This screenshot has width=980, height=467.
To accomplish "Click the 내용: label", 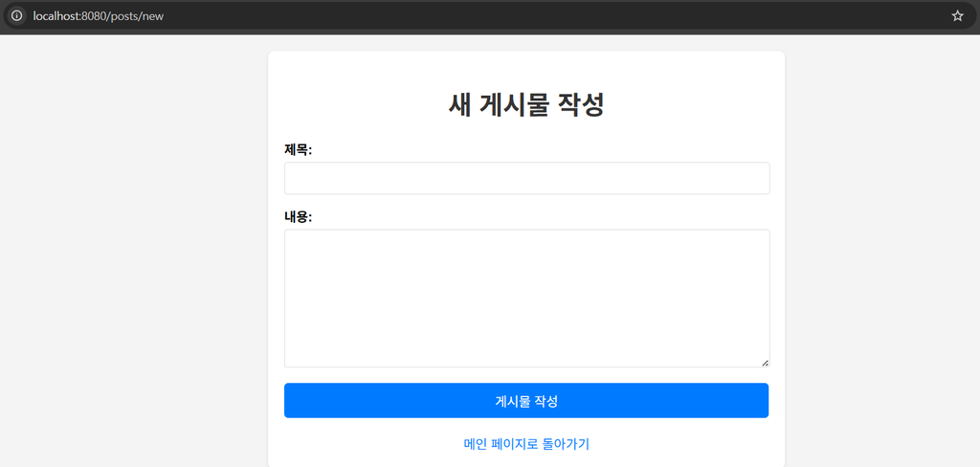I will [299, 217].
